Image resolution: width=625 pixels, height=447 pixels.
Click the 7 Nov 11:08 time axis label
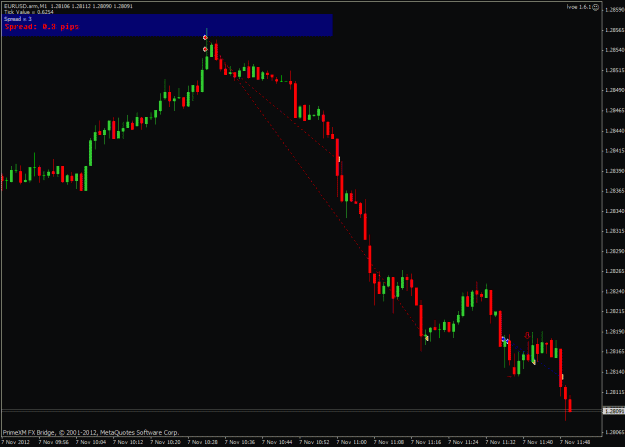pyautogui.click(x=389, y=442)
